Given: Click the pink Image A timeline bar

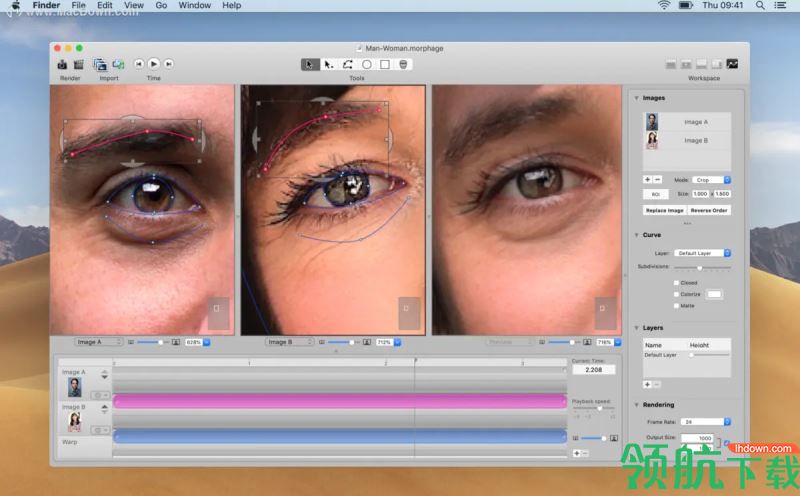Looking at the screenshot, I should 340,401.
